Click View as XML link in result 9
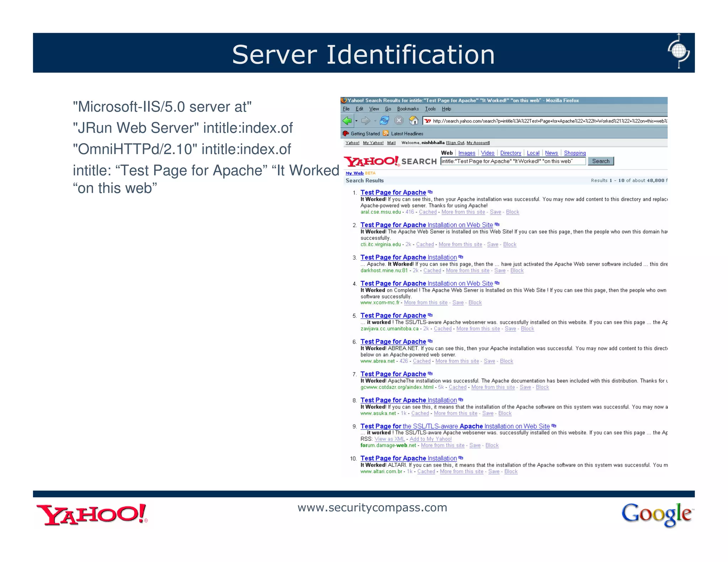Screen dimensions: 728x562 (x=390, y=439)
